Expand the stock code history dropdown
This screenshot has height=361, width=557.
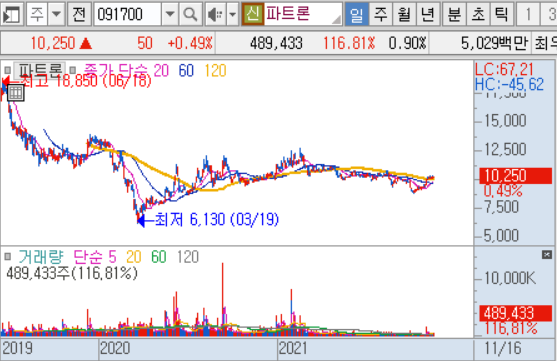[x=170, y=14]
